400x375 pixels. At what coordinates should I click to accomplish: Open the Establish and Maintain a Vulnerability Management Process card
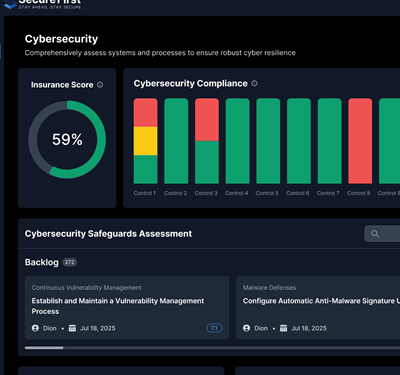click(x=127, y=308)
